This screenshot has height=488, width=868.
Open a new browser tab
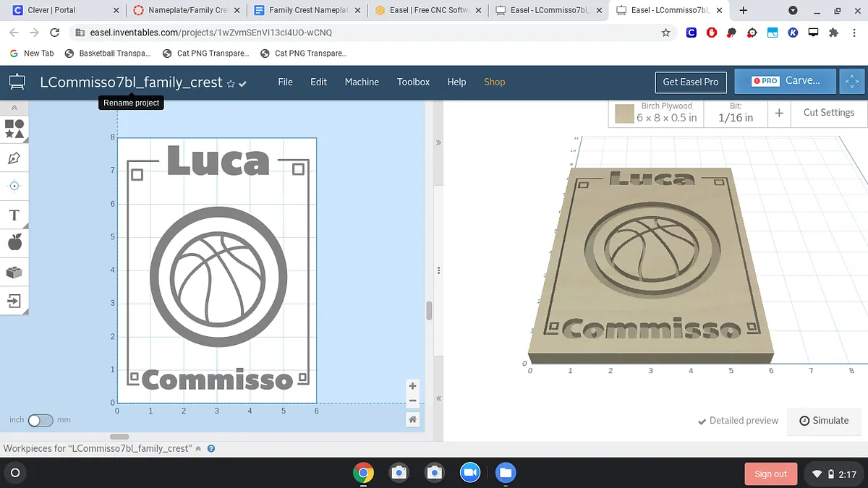pyautogui.click(x=744, y=10)
